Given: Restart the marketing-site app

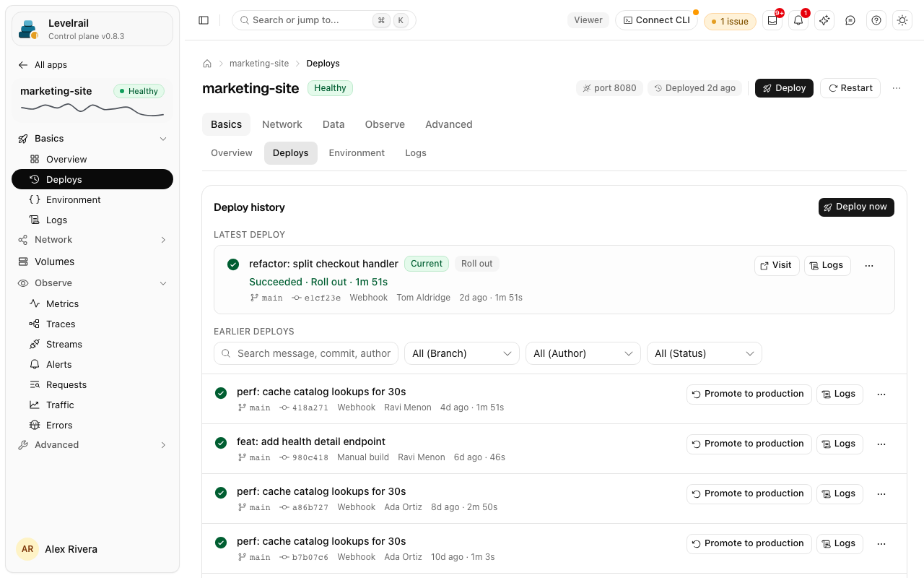Looking at the screenshot, I should point(850,88).
